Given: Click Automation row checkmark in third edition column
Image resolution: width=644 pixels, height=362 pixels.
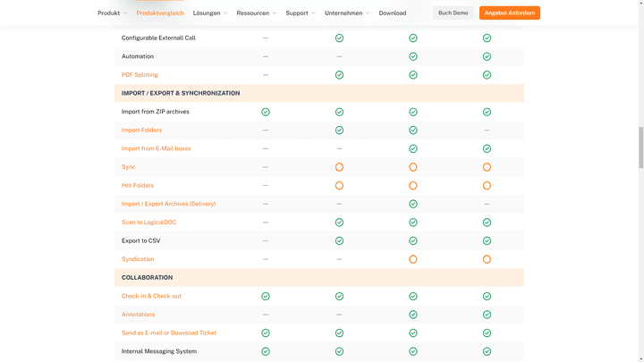Looking at the screenshot, I should click(413, 56).
